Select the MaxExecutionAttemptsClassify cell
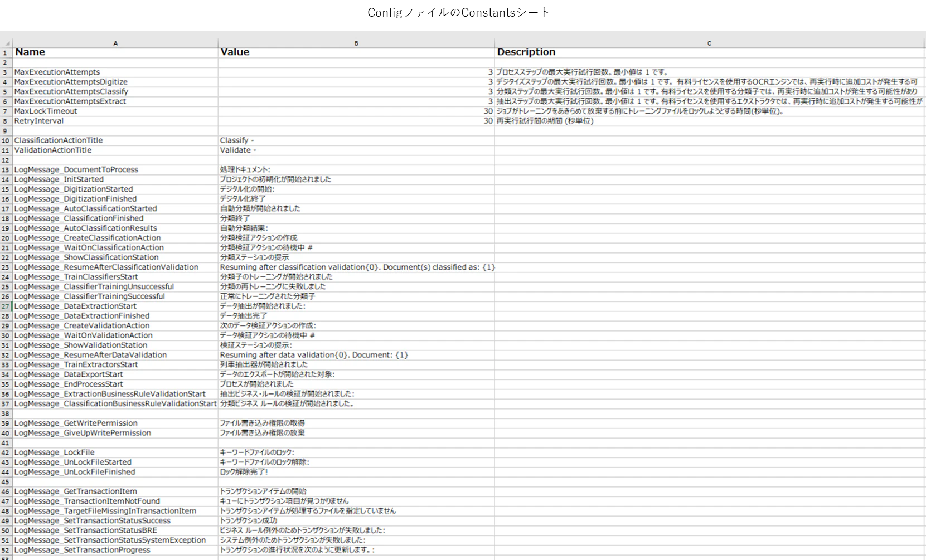 [x=115, y=92]
